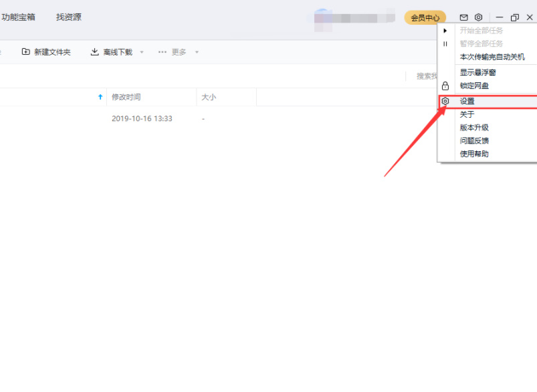This screenshot has height=392, width=537.
Task: Click the settings gear icon near window controls
Action: click(x=479, y=17)
